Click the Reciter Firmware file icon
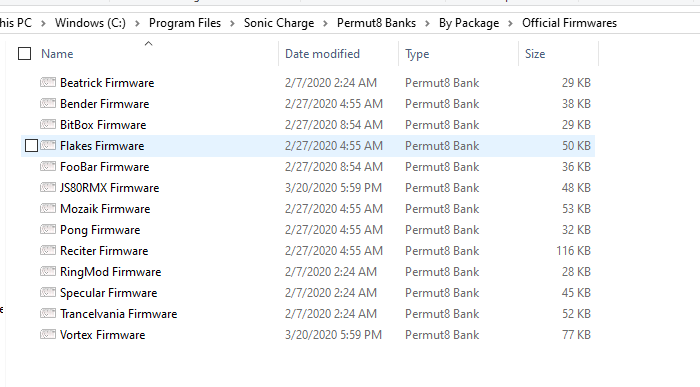The image size is (700, 387). [x=48, y=250]
